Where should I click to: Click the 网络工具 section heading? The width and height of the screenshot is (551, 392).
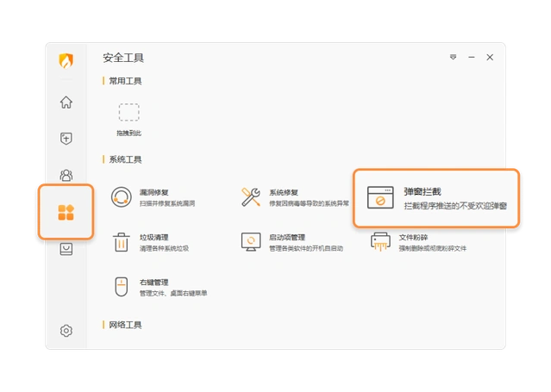[x=125, y=325]
